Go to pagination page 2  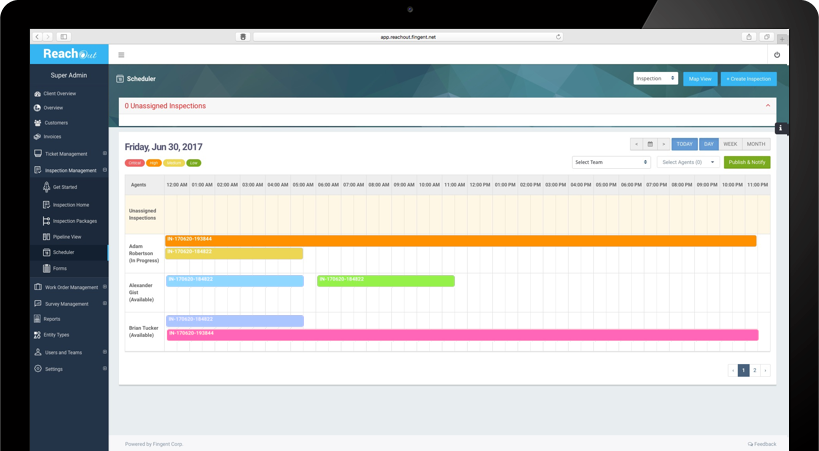(755, 371)
